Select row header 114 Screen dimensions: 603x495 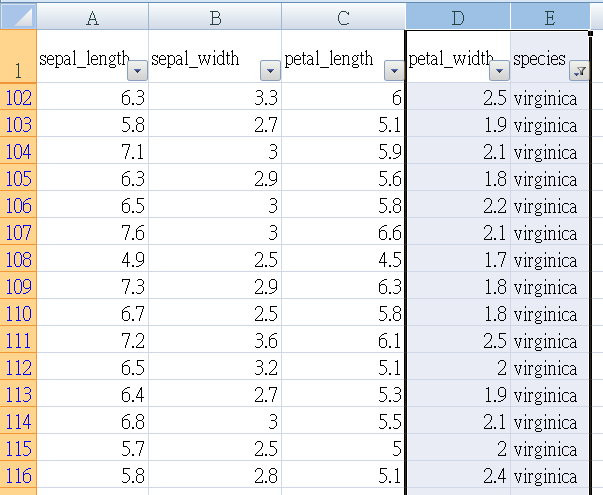tap(18, 420)
